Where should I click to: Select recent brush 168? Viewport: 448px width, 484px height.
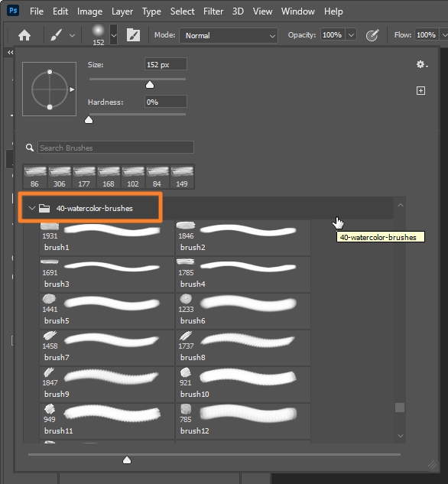(x=109, y=177)
